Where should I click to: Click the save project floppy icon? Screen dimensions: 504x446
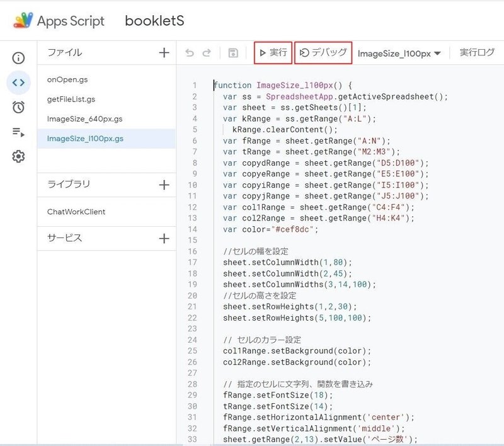tap(233, 53)
